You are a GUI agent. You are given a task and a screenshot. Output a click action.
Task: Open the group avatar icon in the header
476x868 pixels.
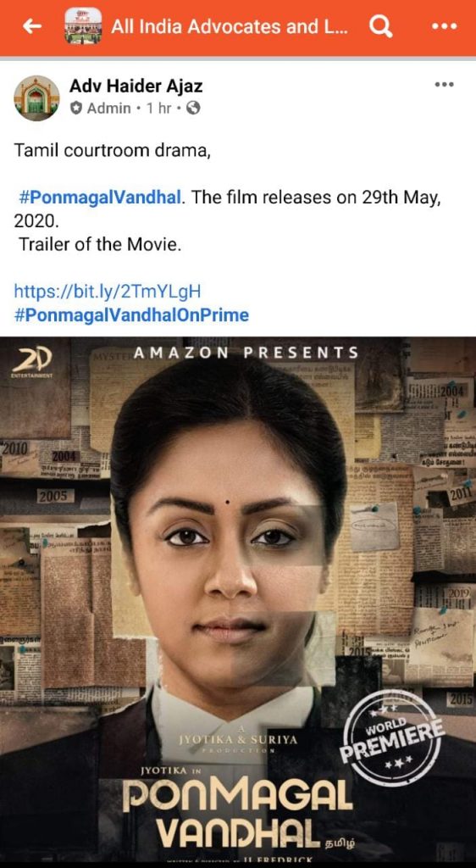(83, 26)
